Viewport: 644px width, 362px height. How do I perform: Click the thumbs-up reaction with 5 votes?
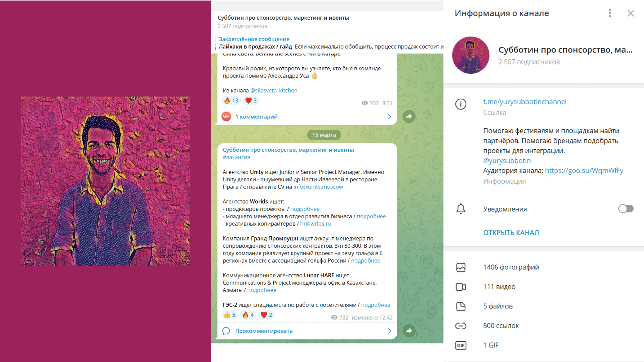point(230,315)
